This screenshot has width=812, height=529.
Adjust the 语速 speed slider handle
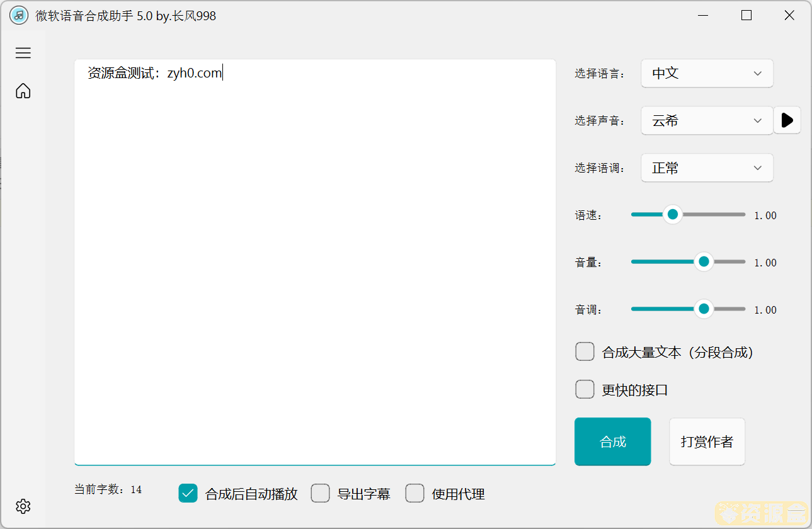point(672,215)
